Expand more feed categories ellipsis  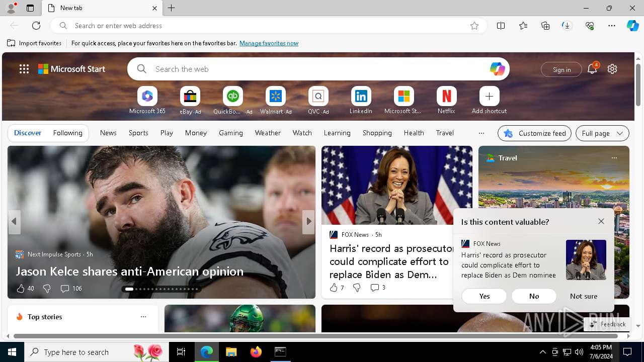(481, 133)
